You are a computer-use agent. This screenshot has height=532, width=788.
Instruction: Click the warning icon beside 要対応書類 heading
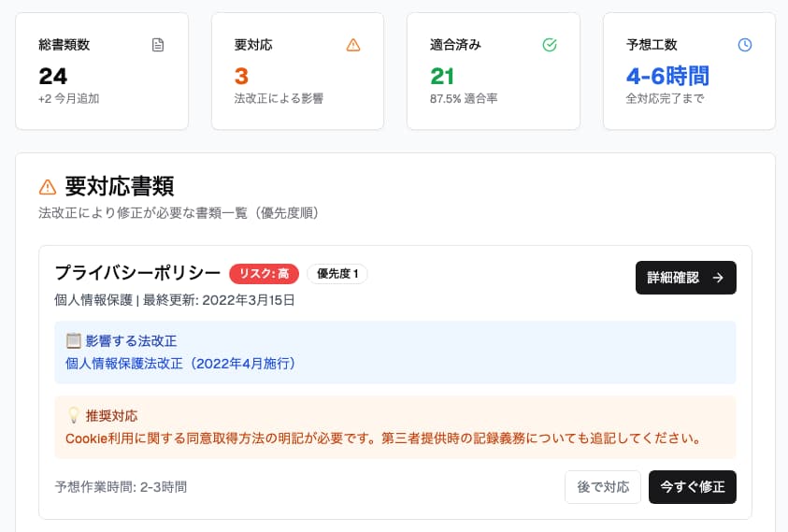(48, 187)
